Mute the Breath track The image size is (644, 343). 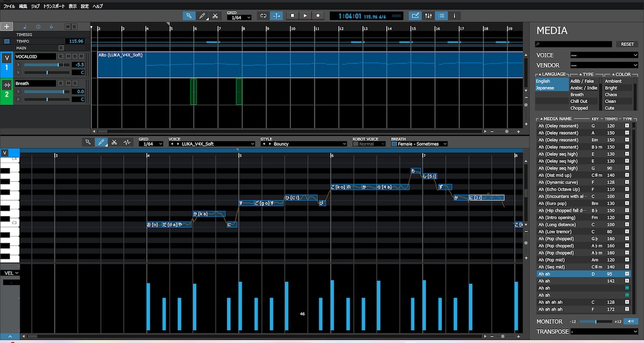tap(68, 84)
